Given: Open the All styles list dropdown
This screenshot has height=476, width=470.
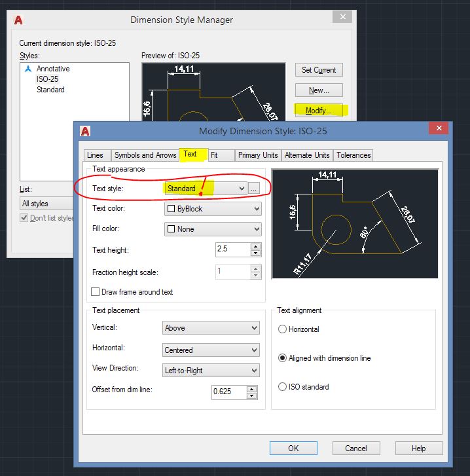Looking at the screenshot, I should [47, 204].
